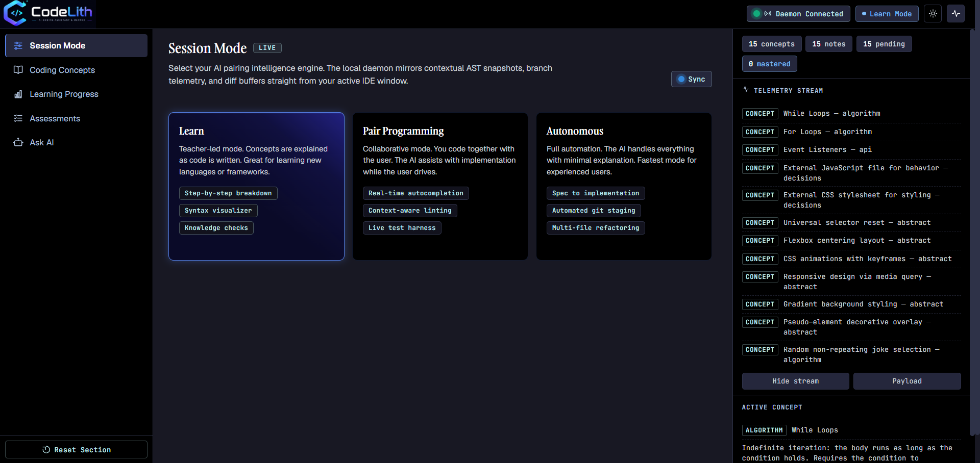Image resolution: width=980 pixels, height=463 pixels.
Task: Click the Sync button
Action: pyautogui.click(x=692, y=79)
